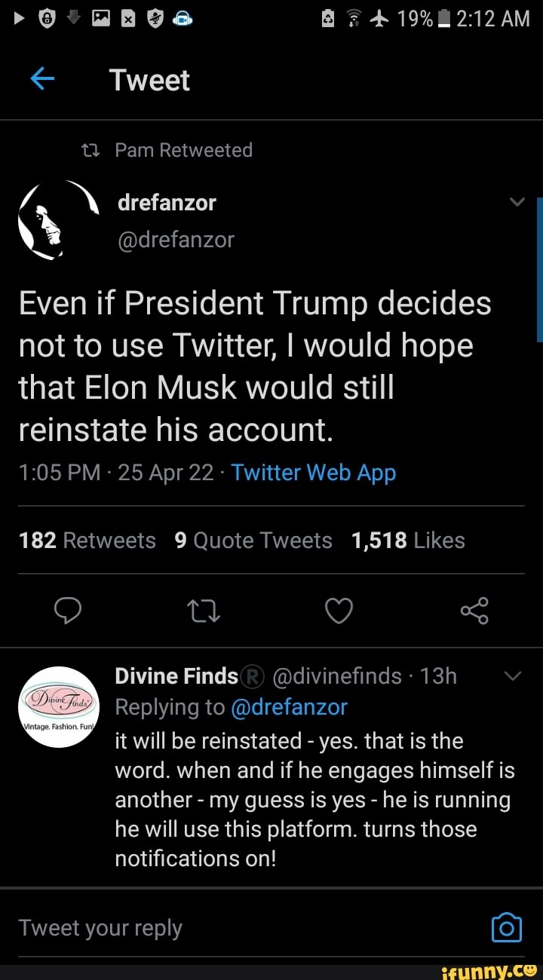Tap the Pam Retweeted indicator
Image resolution: width=543 pixels, height=980 pixels.
coord(165,149)
